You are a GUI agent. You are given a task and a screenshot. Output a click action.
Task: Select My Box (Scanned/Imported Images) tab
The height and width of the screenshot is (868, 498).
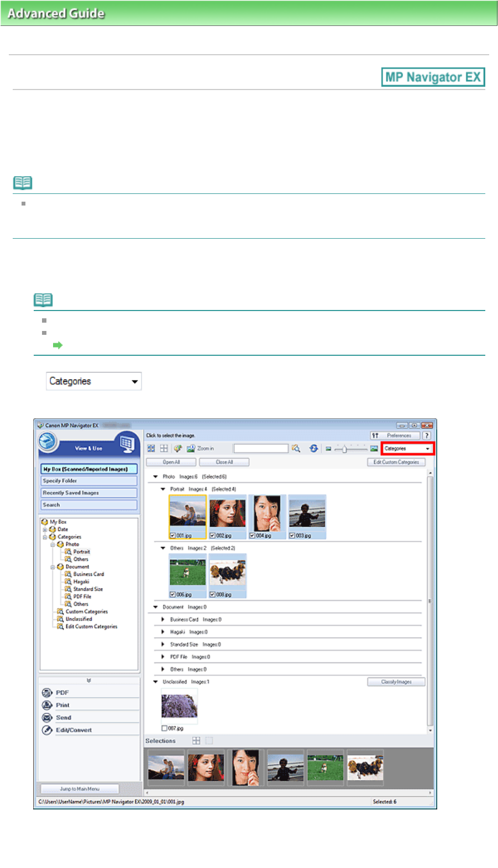click(88, 469)
